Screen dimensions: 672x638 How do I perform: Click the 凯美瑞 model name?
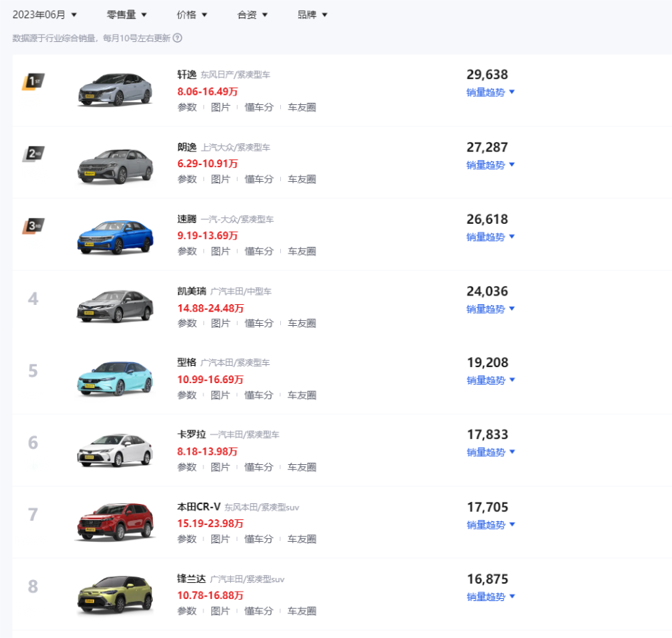(191, 290)
